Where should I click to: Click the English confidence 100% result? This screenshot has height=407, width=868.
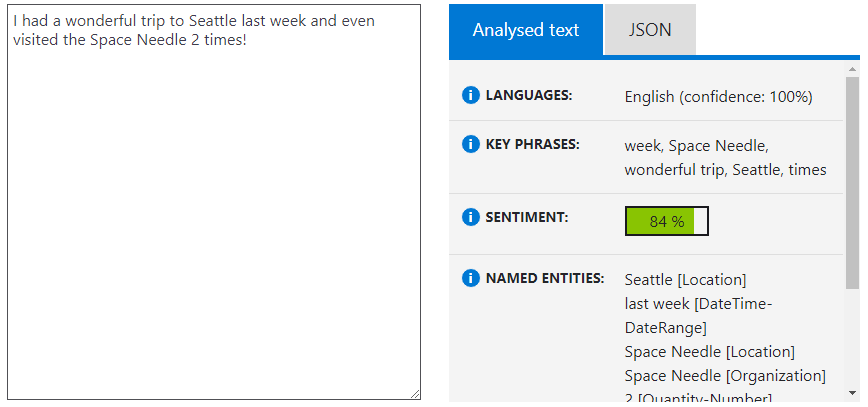tap(718, 97)
